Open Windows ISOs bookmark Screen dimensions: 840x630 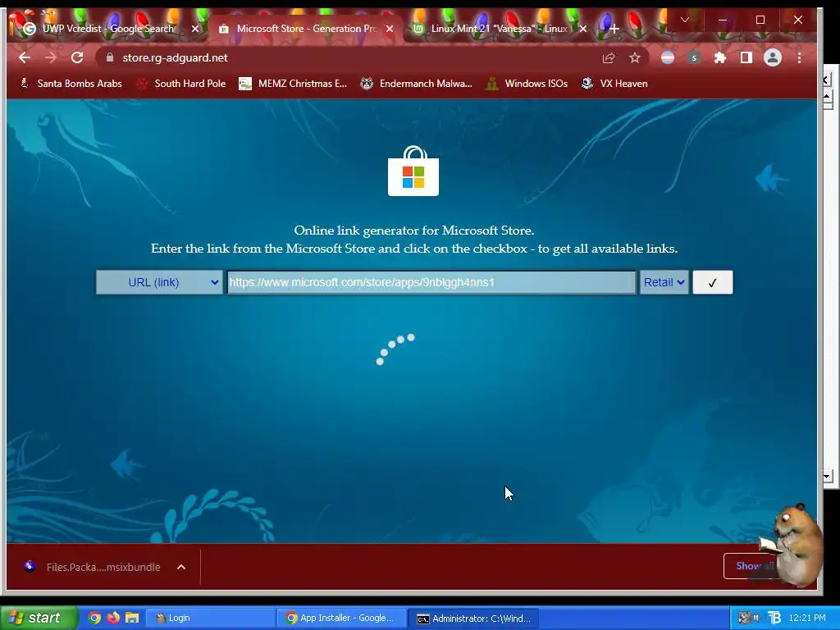tap(527, 84)
